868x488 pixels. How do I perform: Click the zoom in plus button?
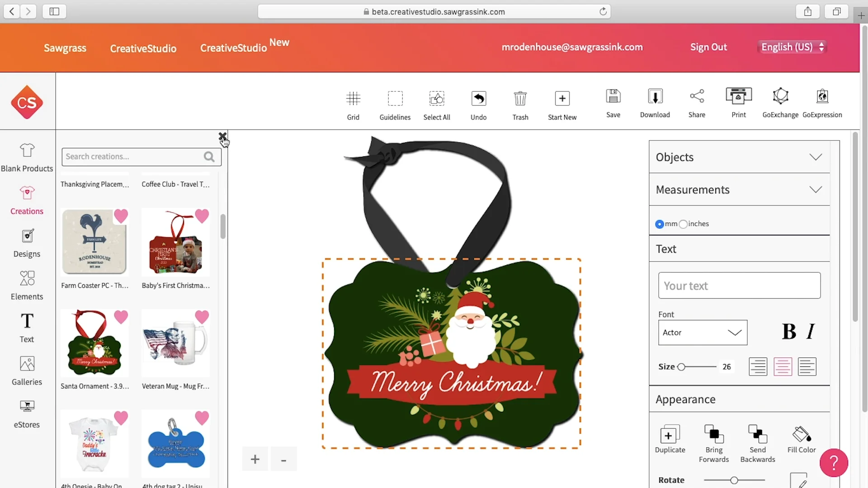coord(255,460)
